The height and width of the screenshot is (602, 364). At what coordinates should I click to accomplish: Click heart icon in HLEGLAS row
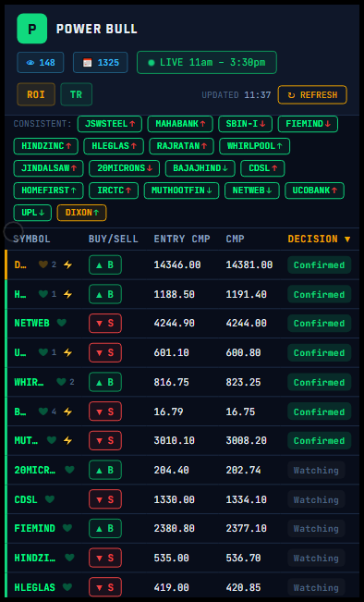click(x=67, y=587)
